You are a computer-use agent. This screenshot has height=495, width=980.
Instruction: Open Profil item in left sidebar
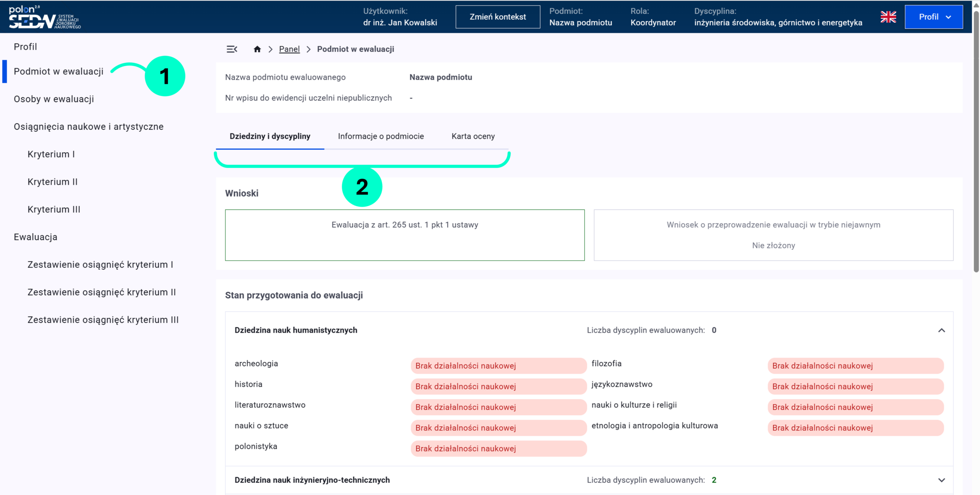tap(25, 47)
